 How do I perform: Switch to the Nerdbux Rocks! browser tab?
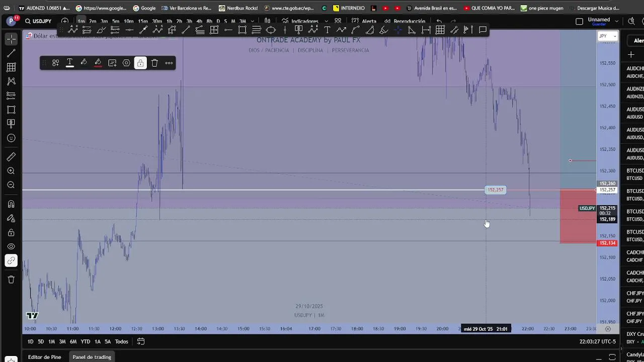pos(238,8)
